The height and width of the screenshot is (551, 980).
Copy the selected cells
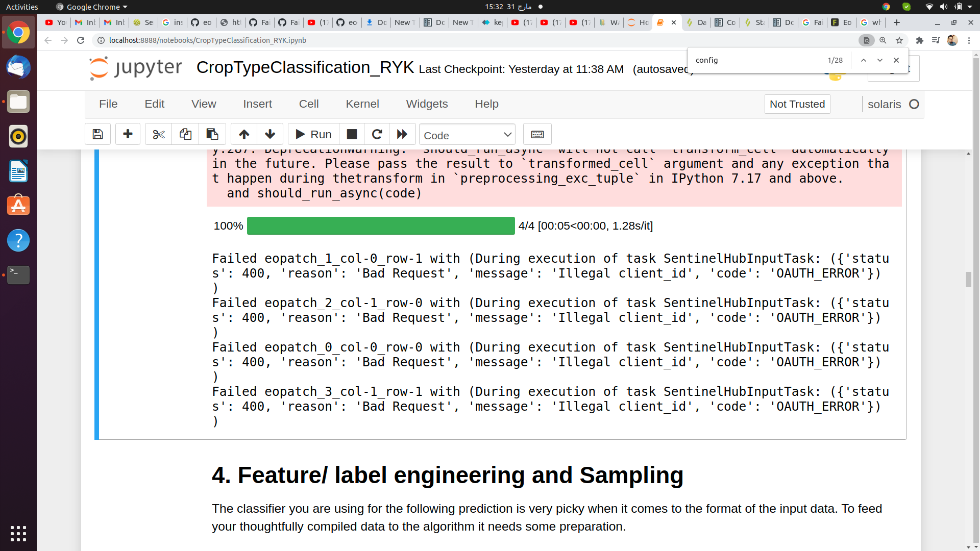point(185,134)
